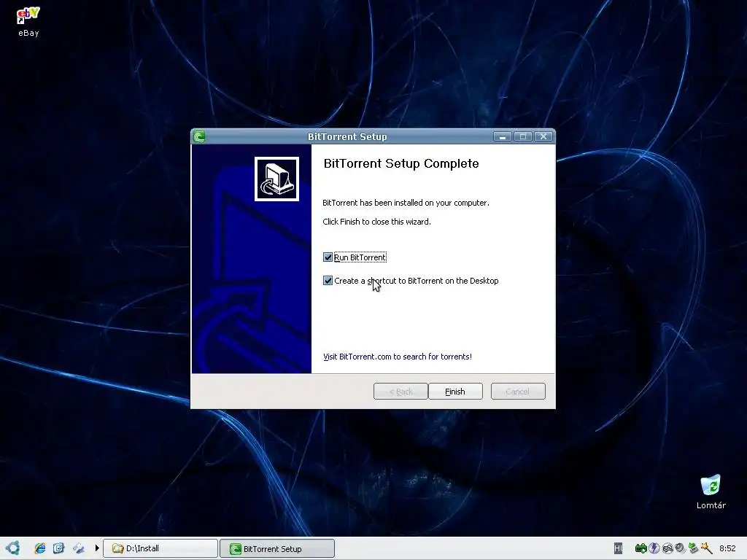Expand the quick launch arrow

(x=97, y=548)
